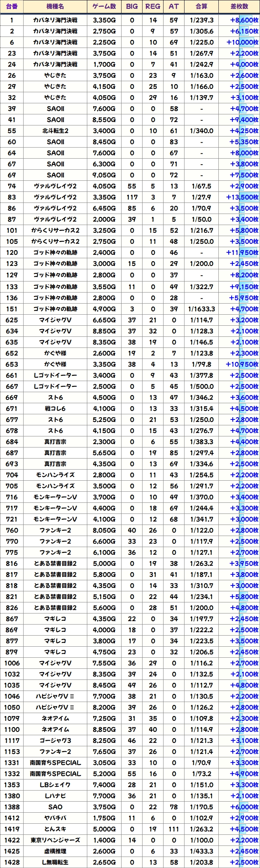
Task: Click machine number 1117
Action: 12,740
